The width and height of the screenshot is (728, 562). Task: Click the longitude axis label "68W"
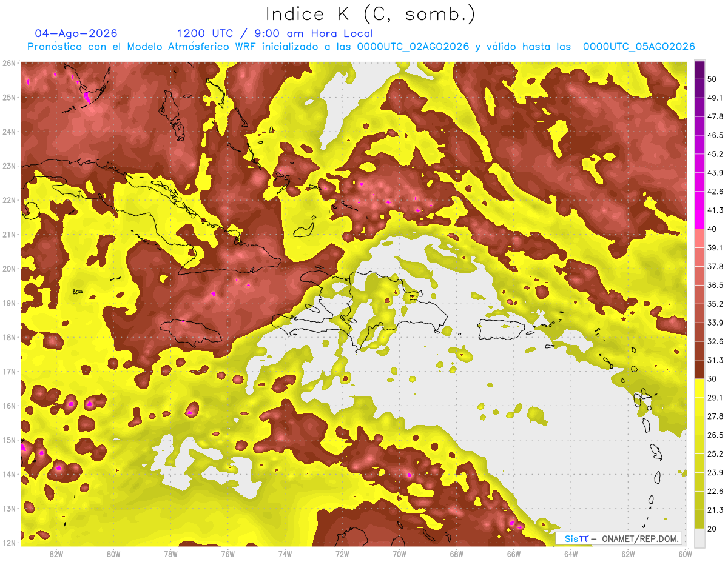pos(457,554)
